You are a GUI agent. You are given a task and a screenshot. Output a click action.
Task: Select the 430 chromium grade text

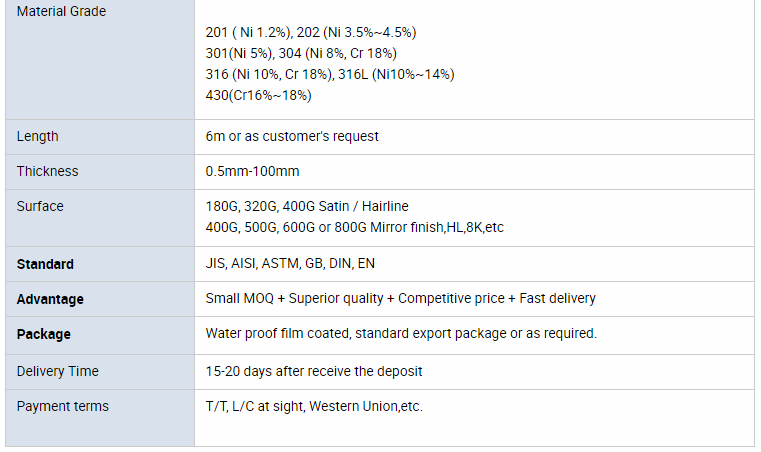[x=258, y=95]
